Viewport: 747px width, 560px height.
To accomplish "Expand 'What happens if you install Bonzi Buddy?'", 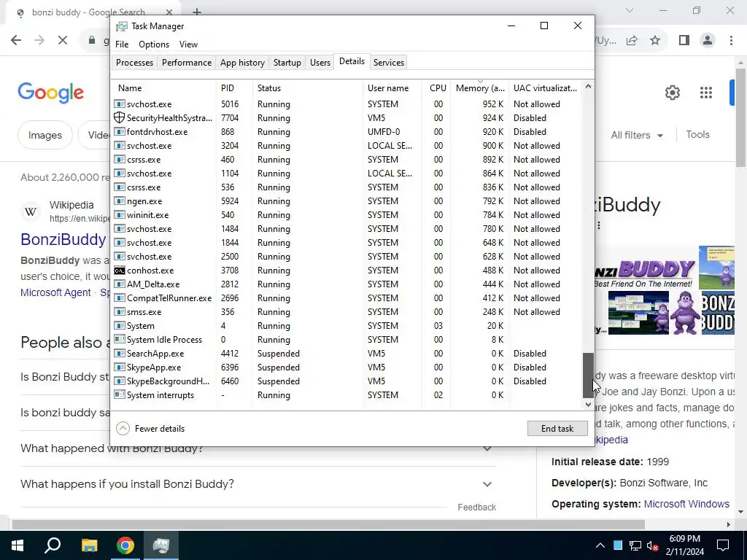I will [487, 484].
